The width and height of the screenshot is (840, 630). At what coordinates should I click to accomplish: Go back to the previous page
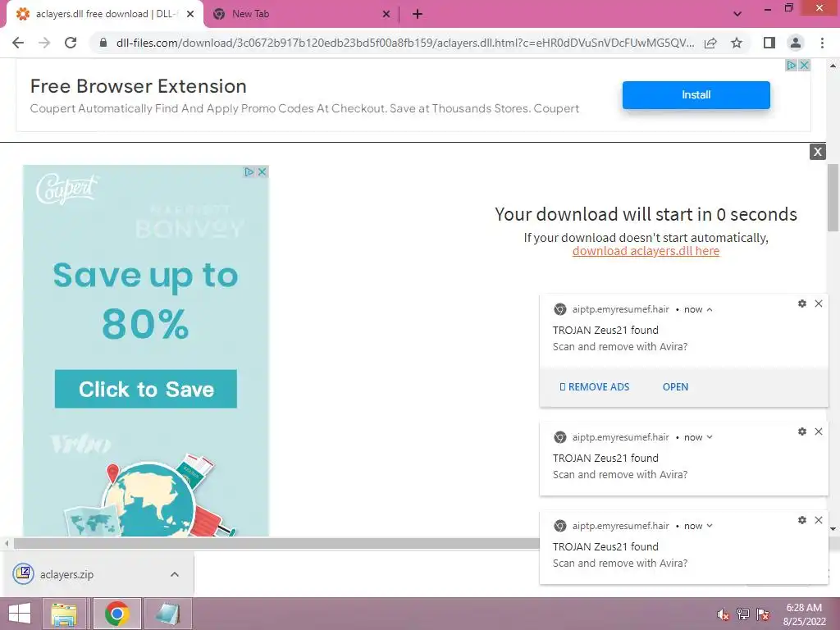(x=18, y=43)
